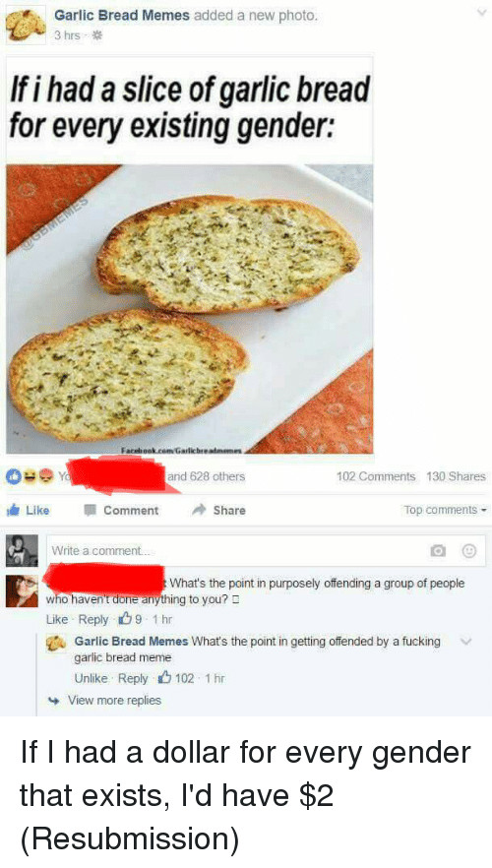Click the Share button
The image size is (492, 868).
[221, 511]
